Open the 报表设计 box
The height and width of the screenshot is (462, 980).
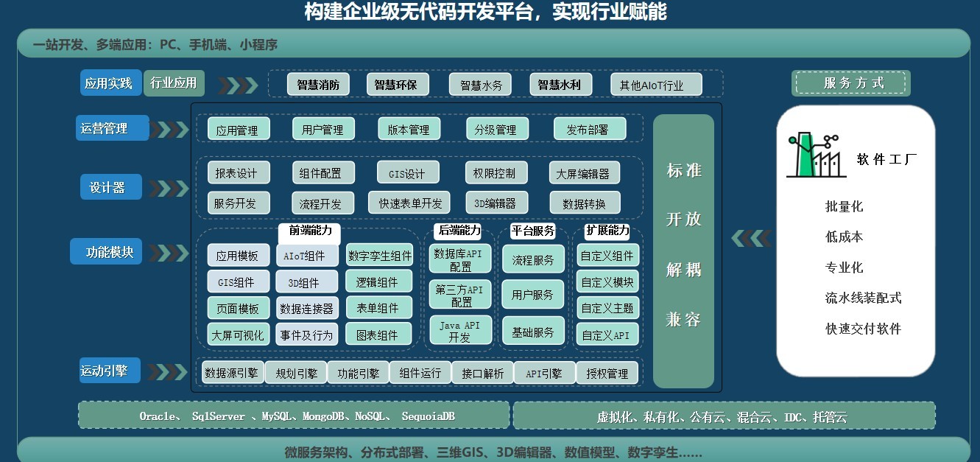(239, 173)
